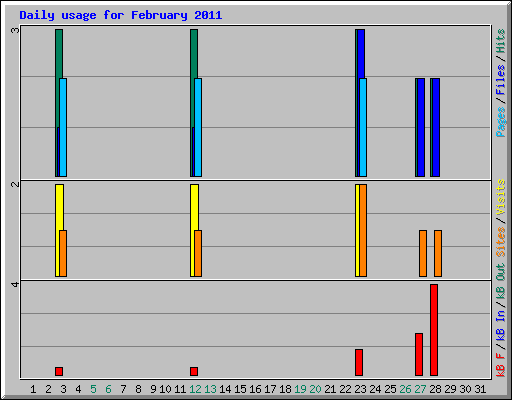The width and height of the screenshot is (512, 400).
Task: Click the cyan Pages bar for day 3
Action: click(x=63, y=127)
